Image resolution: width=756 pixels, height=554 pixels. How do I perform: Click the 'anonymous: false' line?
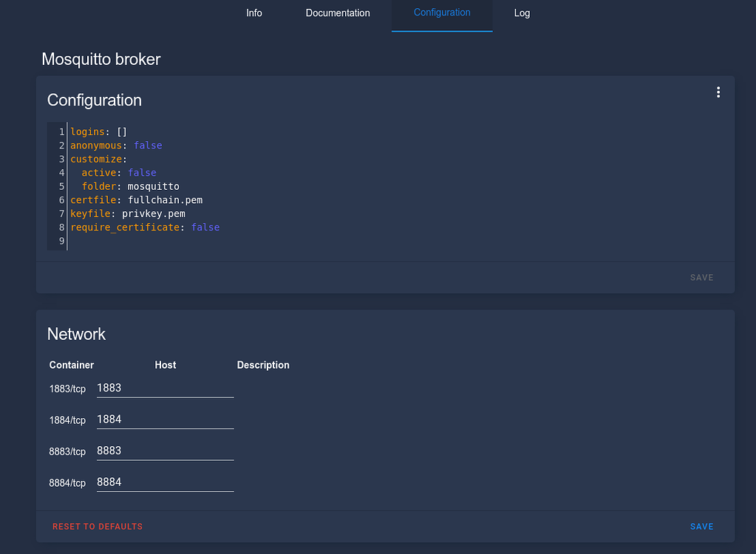(x=116, y=146)
